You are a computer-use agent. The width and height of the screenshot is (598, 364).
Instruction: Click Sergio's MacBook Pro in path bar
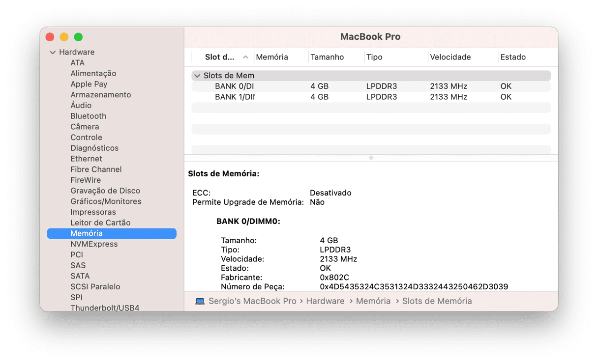(252, 301)
